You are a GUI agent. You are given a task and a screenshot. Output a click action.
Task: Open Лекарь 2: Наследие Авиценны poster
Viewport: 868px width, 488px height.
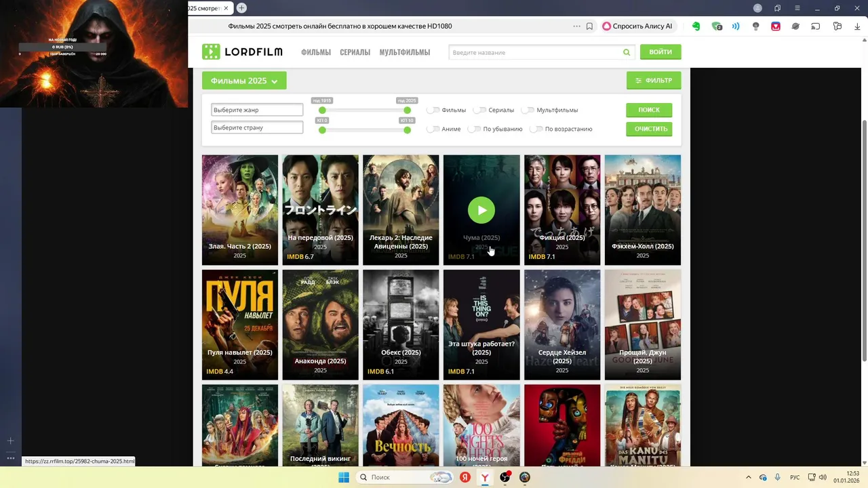(x=401, y=210)
